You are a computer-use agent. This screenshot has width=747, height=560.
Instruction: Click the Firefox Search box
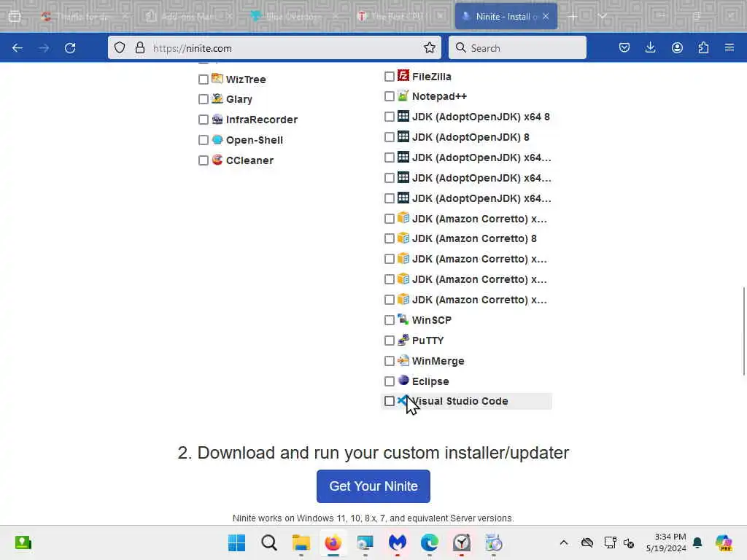[x=517, y=47]
